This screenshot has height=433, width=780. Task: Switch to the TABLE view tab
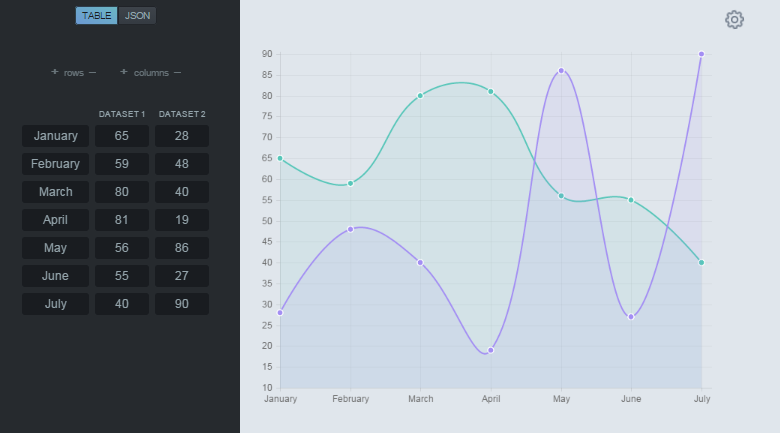[x=97, y=16]
